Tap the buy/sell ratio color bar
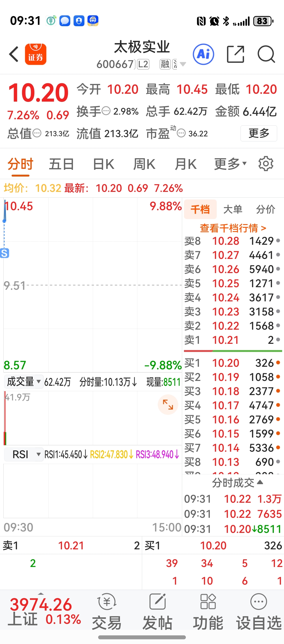This screenshot has height=644, width=284. tap(233, 351)
